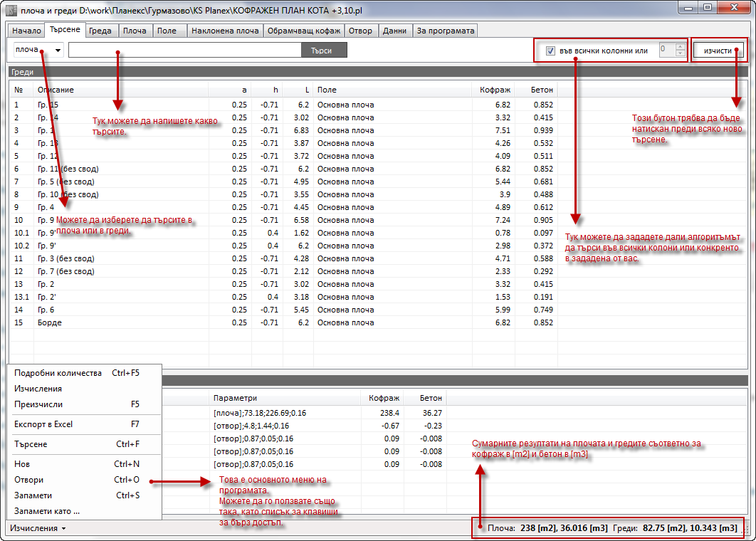The width and height of the screenshot is (756, 541).
Task: Expand the 'Изчисления' menu button at bottom
Action: click(x=38, y=528)
